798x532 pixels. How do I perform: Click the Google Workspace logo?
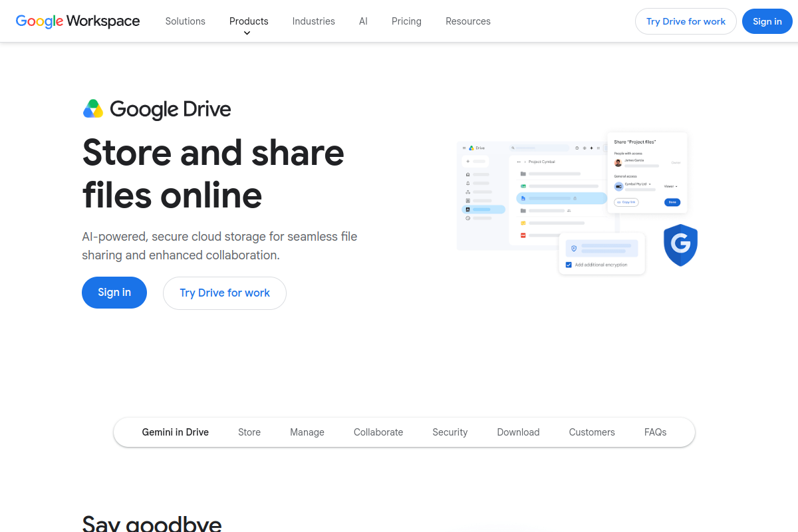pyautogui.click(x=78, y=21)
